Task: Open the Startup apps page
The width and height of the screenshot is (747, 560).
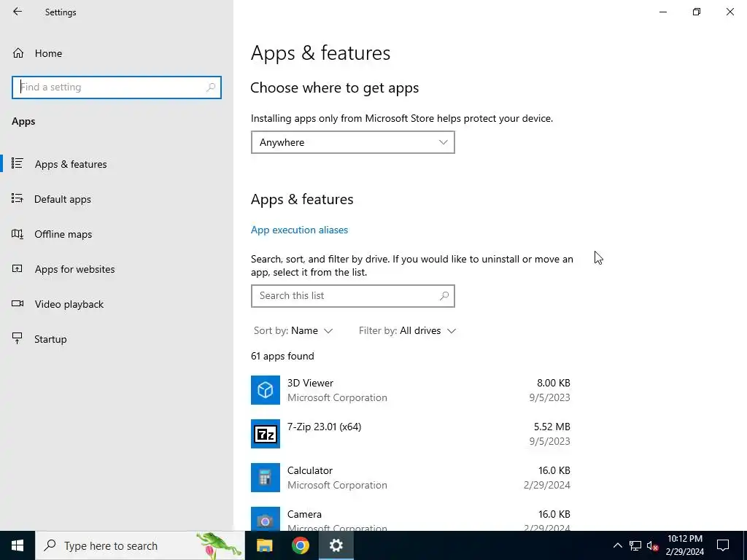Action: pos(50,339)
